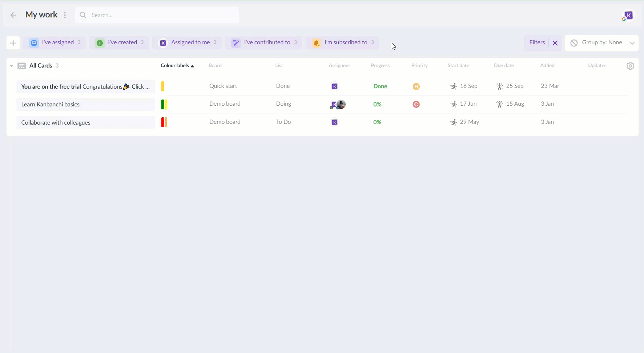Image resolution: width=644 pixels, height=353 pixels.
Task: Open the My work three-dot menu
Action: (x=65, y=15)
